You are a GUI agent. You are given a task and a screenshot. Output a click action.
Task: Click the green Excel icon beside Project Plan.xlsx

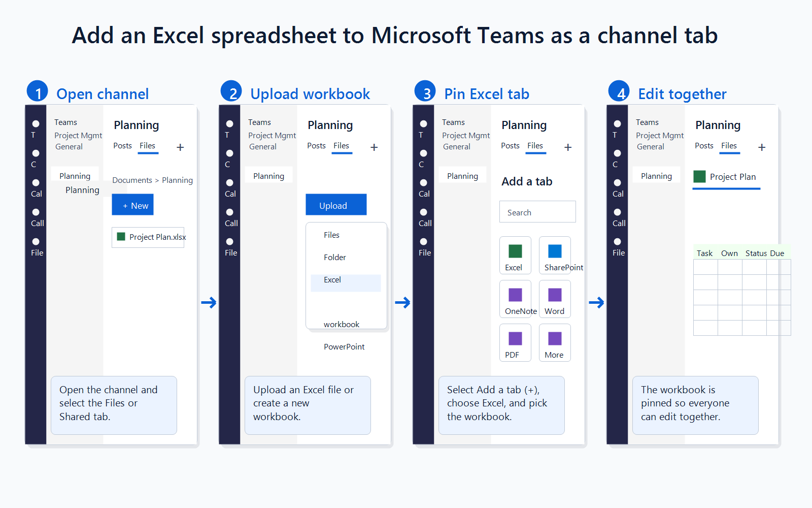coord(121,236)
